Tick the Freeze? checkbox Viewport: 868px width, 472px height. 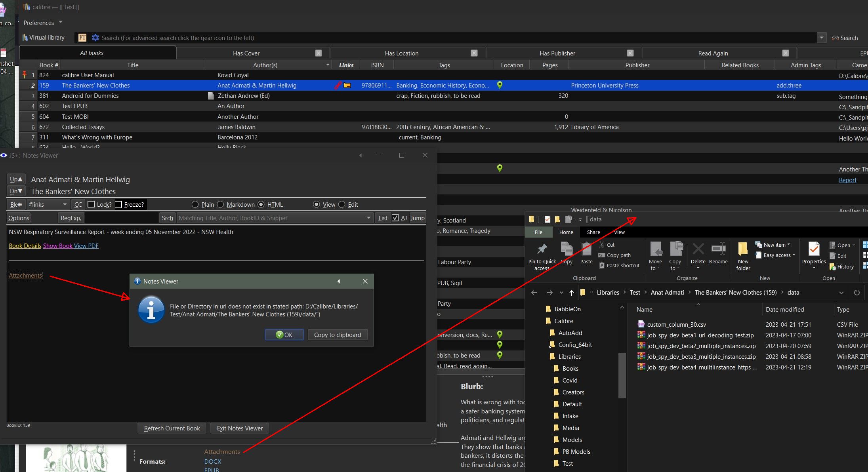pyautogui.click(x=118, y=204)
